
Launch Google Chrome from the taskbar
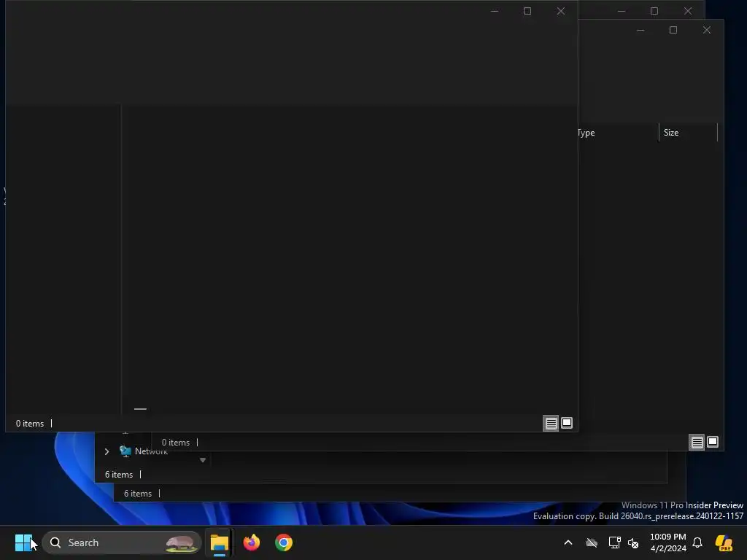(x=284, y=542)
